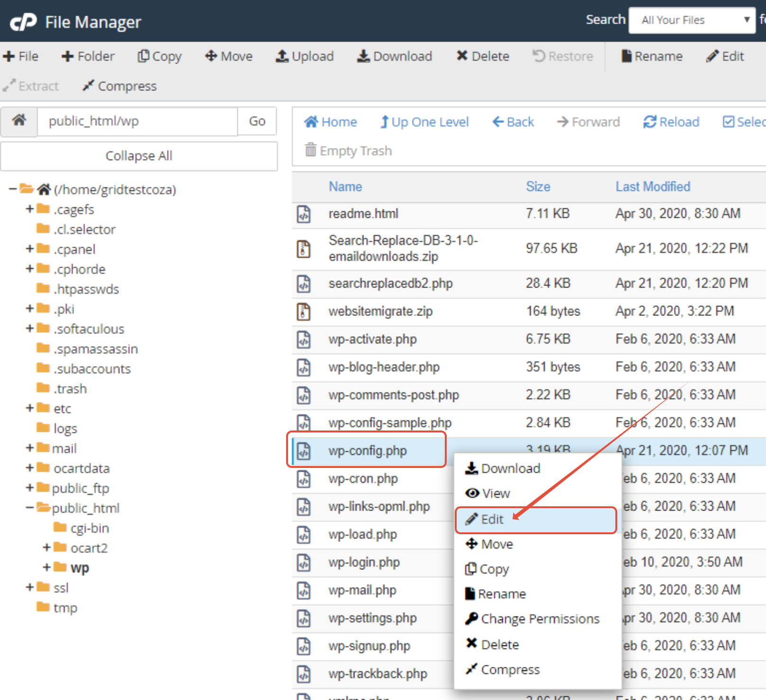Click the Select All checkbox link

coord(744,122)
